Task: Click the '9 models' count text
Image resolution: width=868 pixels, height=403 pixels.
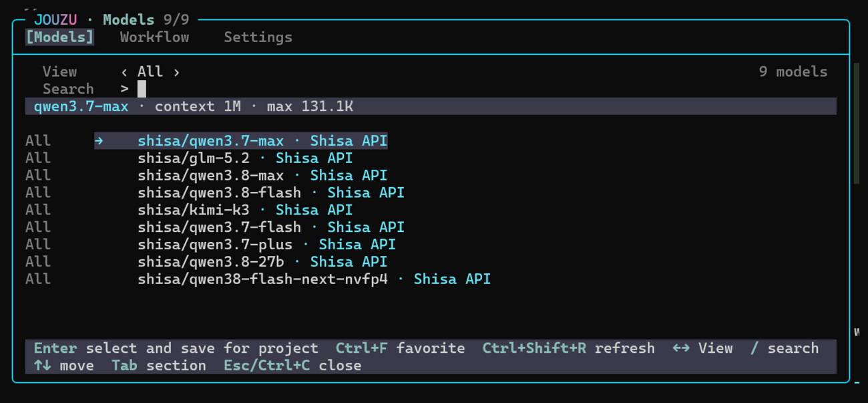Action: [x=793, y=72]
